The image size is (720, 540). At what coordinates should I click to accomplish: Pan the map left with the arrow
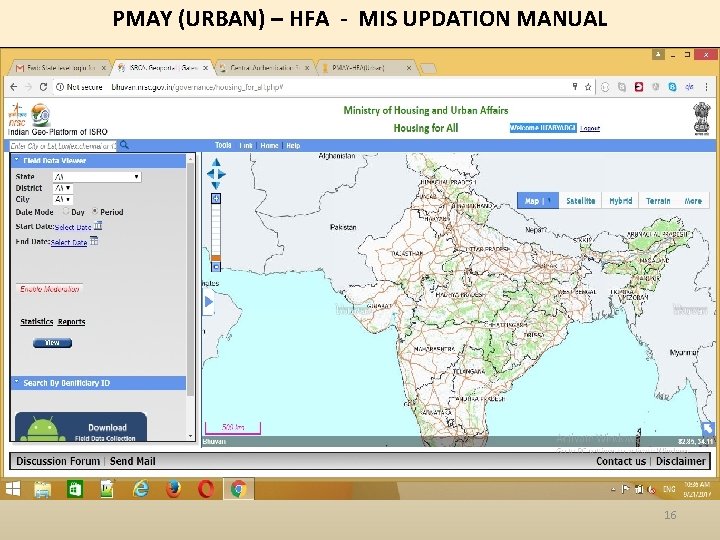210,174
